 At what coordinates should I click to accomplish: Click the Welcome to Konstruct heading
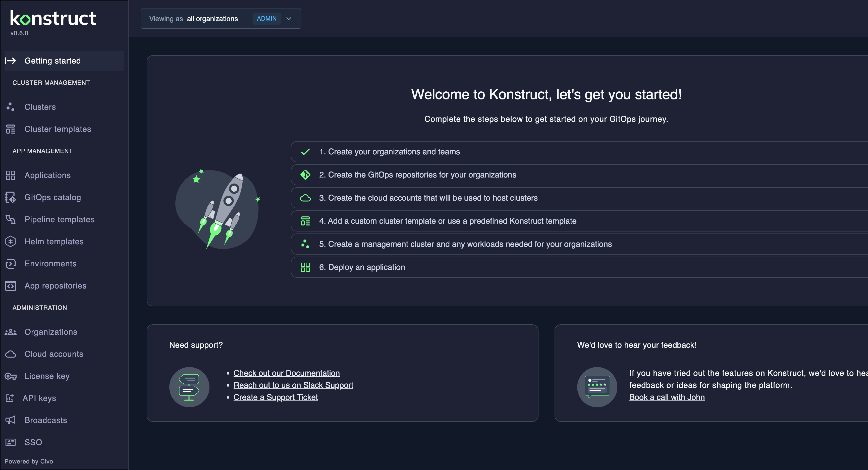pos(546,94)
